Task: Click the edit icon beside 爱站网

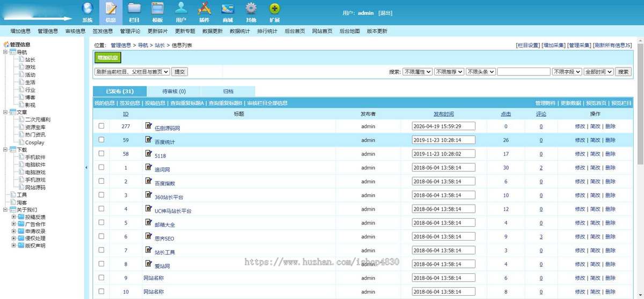Action: pos(149,263)
